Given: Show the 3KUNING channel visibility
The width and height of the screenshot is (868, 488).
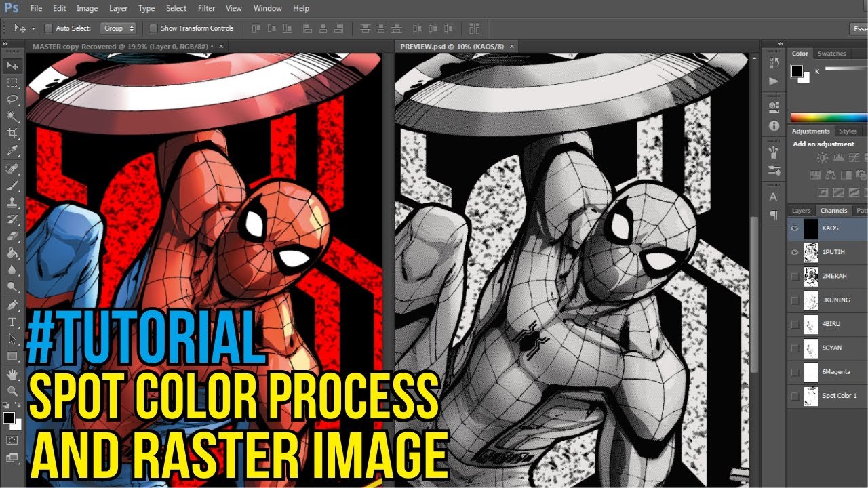Looking at the screenshot, I should tap(795, 300).
